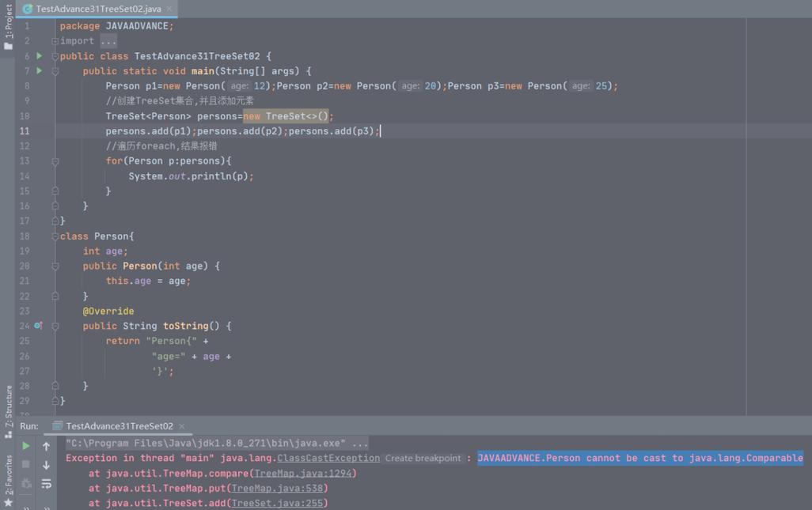Select the TestAdvance31TreeSet02 run console tab
Screen dimensions: 812x510
(x=119, y=426)
